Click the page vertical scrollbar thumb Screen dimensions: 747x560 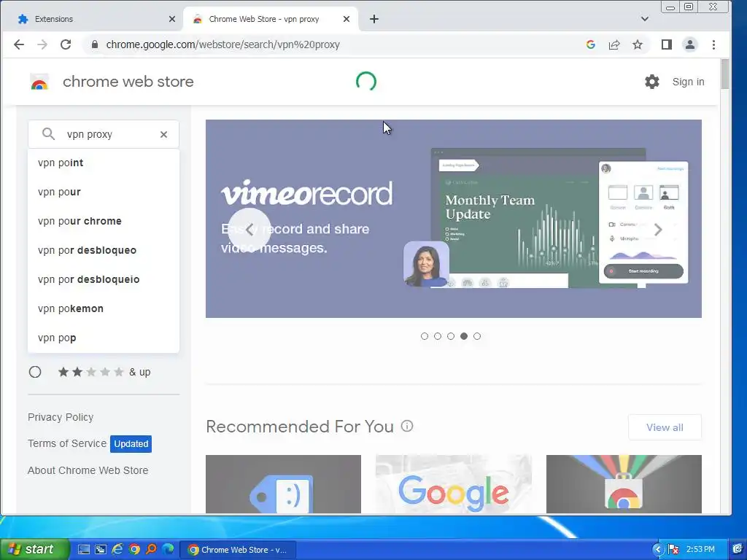pyautogui.click(x=725, y=74)
